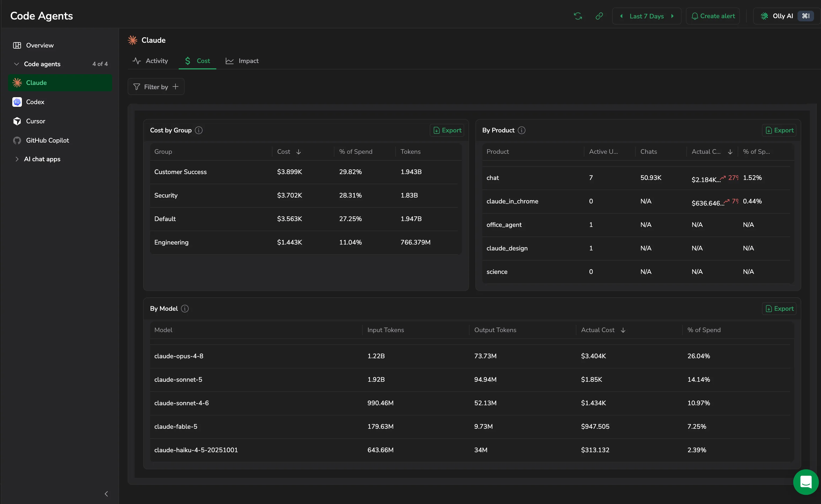Sort By Product by Actual Cost arrow
The width and height of the screenshot is (821, 504).
pos(730,152)
